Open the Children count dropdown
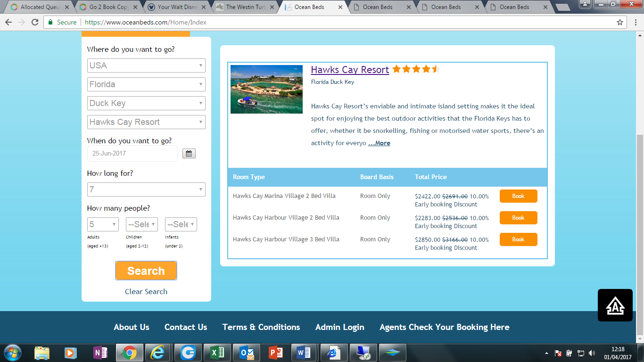This screenshot has height=362, width=644. 142,224
